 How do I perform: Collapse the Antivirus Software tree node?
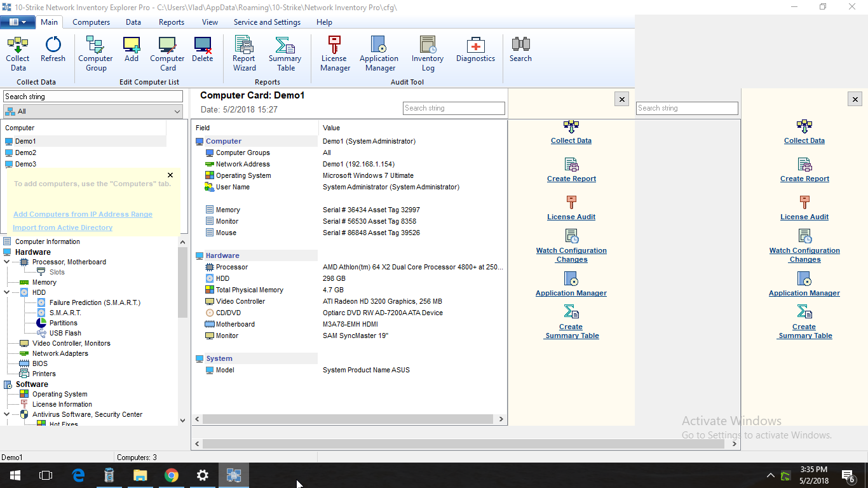click(x=7, y=414)
